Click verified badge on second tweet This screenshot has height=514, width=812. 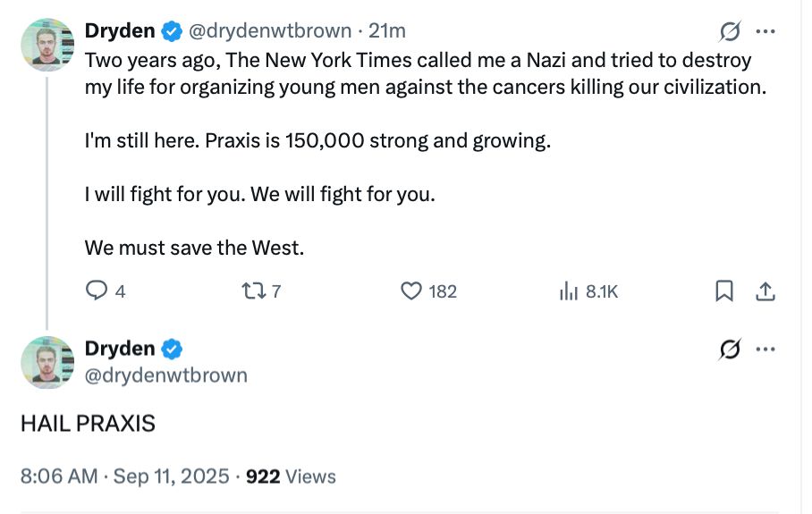[x=172, y=349]
